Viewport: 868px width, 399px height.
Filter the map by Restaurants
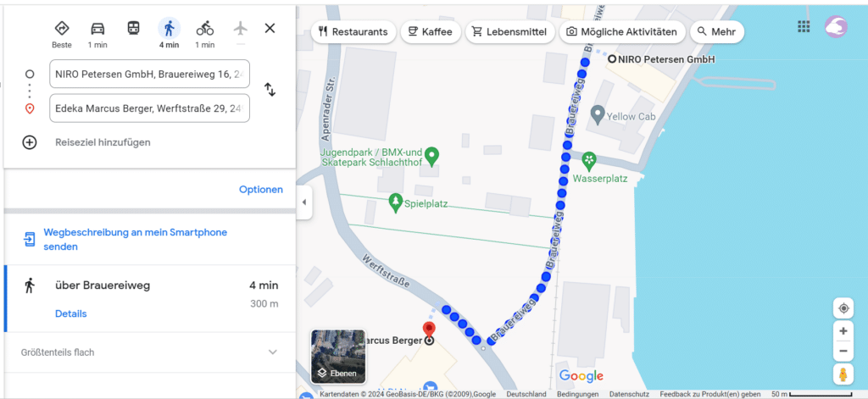353,32
